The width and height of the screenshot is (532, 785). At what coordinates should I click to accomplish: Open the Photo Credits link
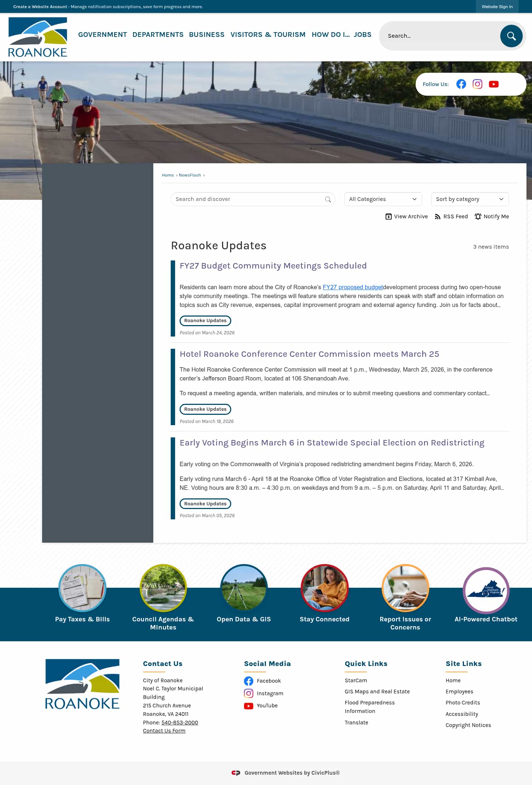[x=463, y=703]
